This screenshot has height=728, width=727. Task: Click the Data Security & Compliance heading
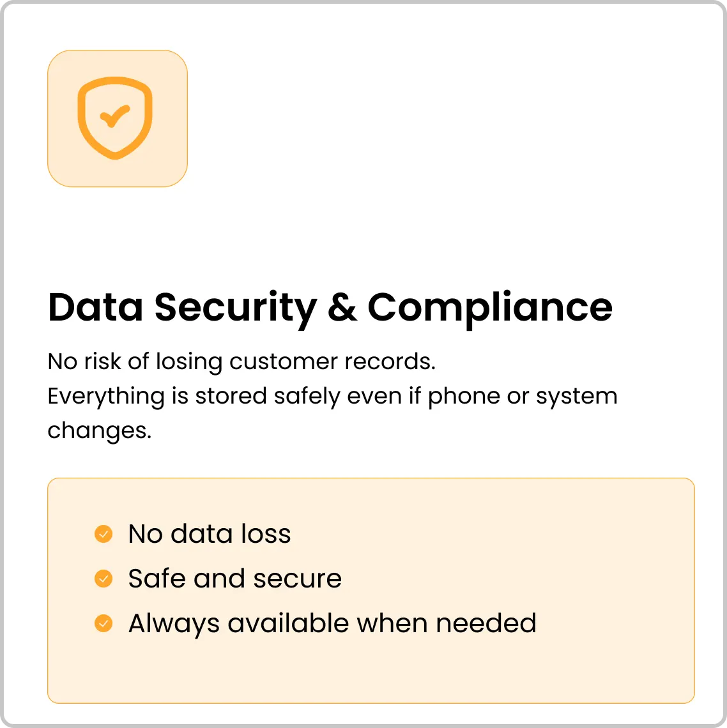330,308
